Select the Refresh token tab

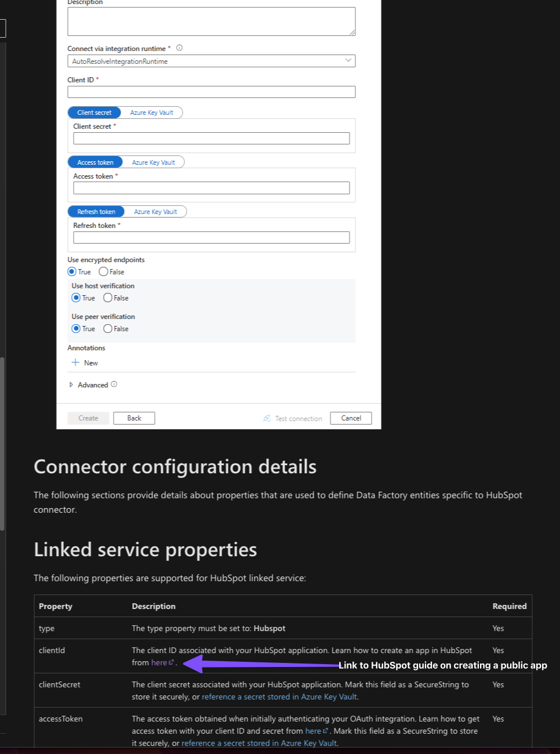(x=96, y=211)
